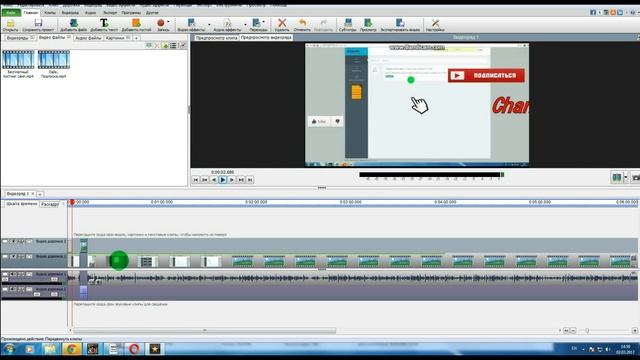Select the Export (Экспорт) ribbon tab
This screenshot has height=360, width=640.
110,13
